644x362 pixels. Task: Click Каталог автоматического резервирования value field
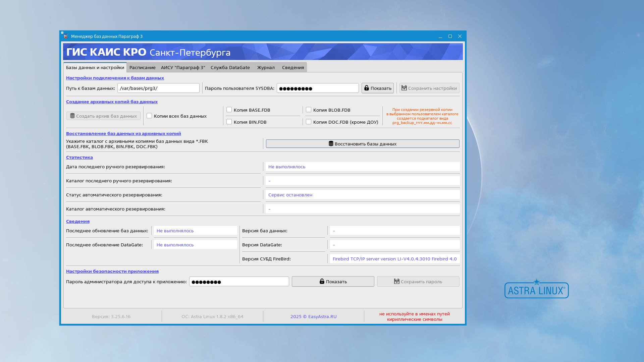coord(363,209)
